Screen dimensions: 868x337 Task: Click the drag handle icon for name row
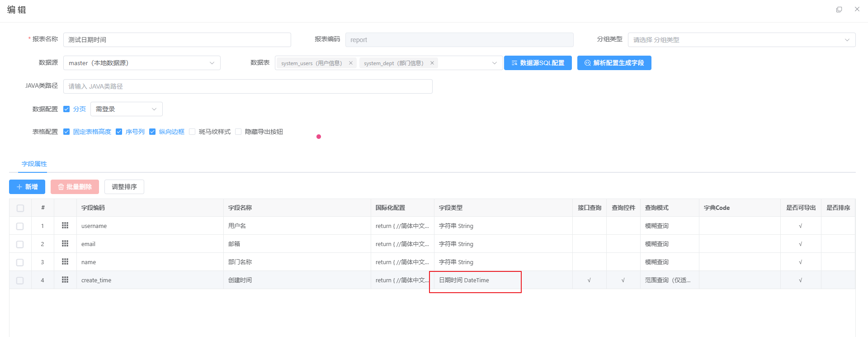(x=65, y=261)
